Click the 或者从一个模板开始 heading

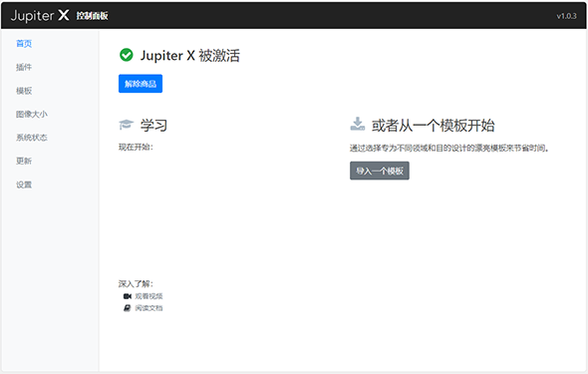point(434,126)
